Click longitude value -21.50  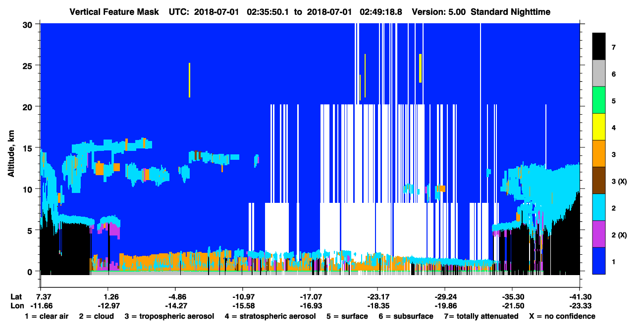(512, 306)
